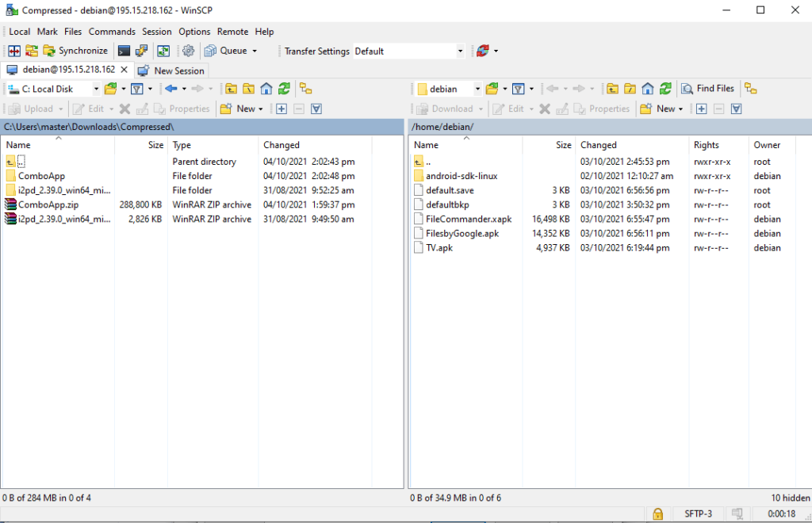Screen dimensions: 812x523
Task: Open the local New dropdown
Action: click(x=242, y=109)
